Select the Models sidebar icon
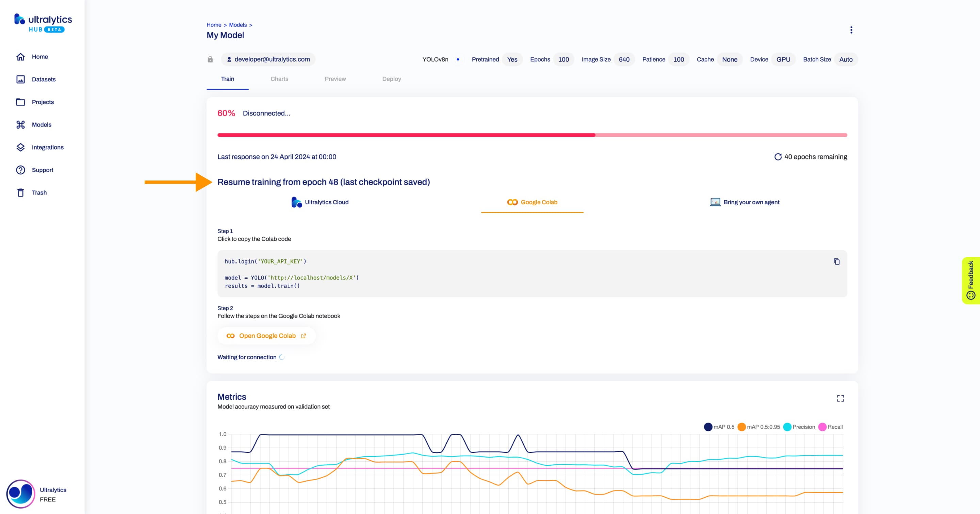 coord(20,124)
